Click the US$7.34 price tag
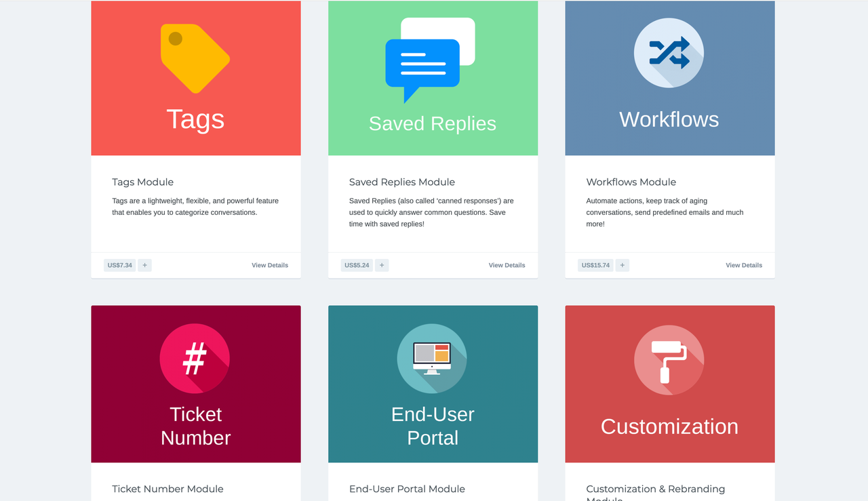This screenshot has height=501, width=868. point(120,265)
